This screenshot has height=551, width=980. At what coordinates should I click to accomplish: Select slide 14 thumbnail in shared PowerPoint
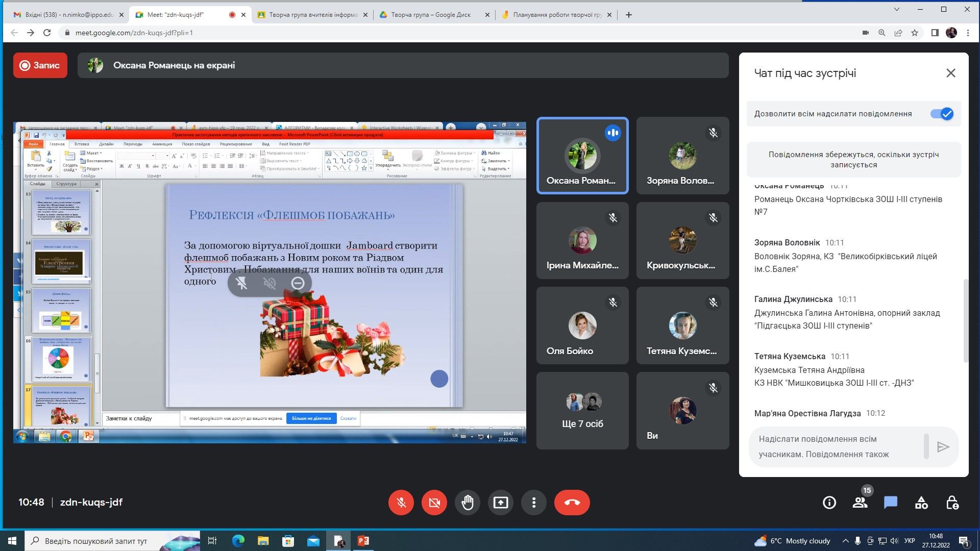click(x=61, y=261)
